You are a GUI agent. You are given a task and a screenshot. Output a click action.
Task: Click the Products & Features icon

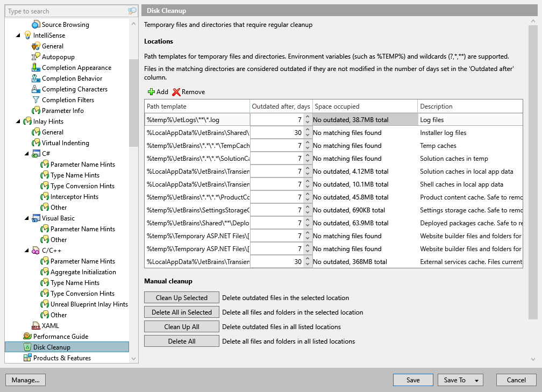tap(27, 358)
